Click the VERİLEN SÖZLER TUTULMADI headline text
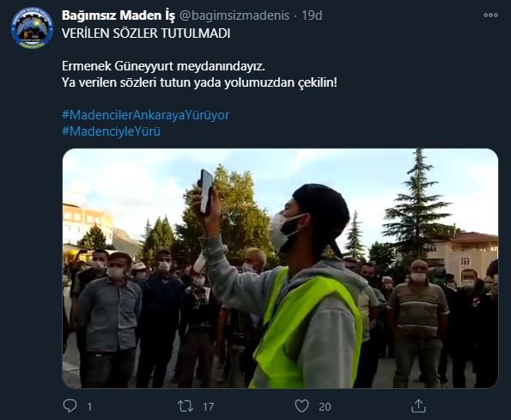Screen dimensions: 511x420 click(146, 33)
